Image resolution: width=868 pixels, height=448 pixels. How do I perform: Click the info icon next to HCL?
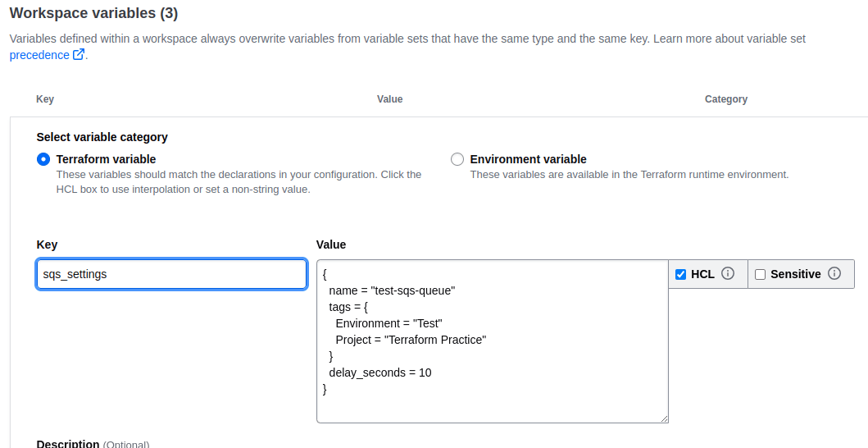pyautogui.click(x=728, y=273)
